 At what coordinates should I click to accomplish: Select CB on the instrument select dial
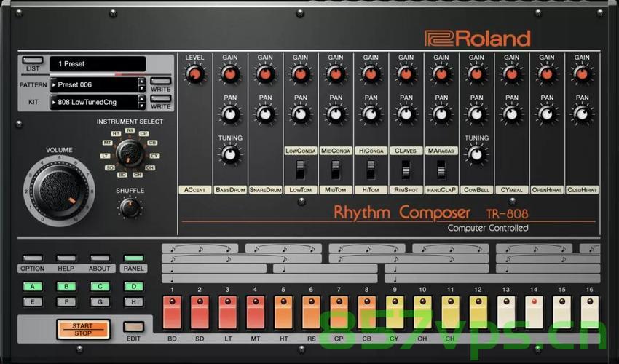click(152, 143)
